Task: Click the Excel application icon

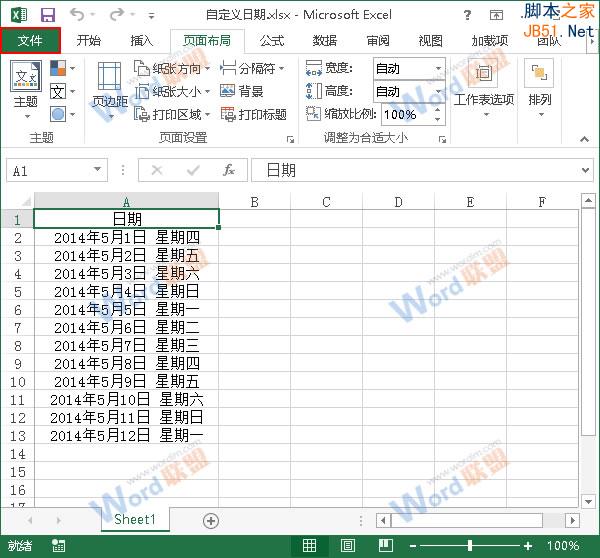Action: (x=19, y=15)
